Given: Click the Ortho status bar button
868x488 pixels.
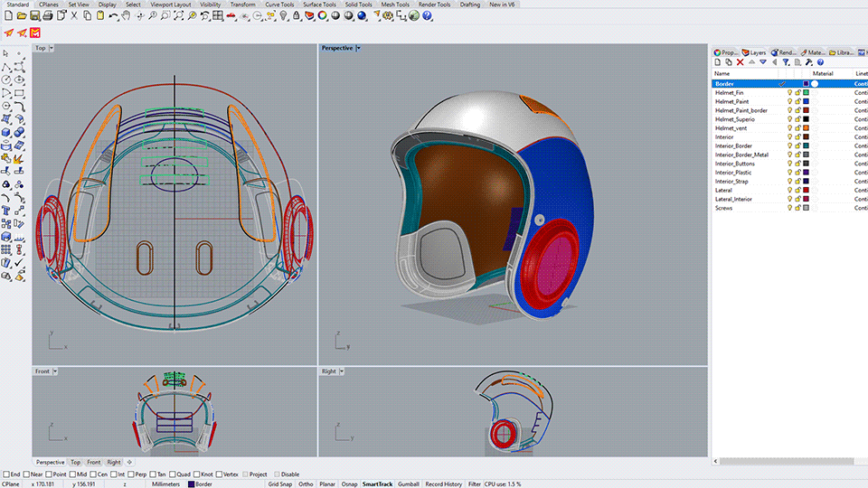Looking at the screenshot, I should tap(304, 484).
